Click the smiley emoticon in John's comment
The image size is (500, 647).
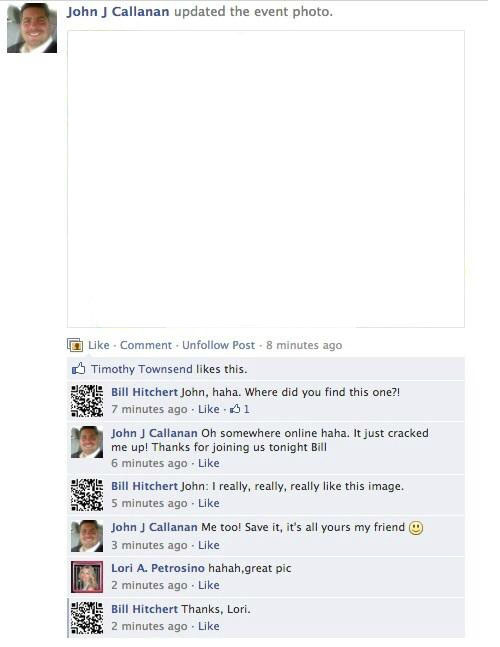click(416, 528)
